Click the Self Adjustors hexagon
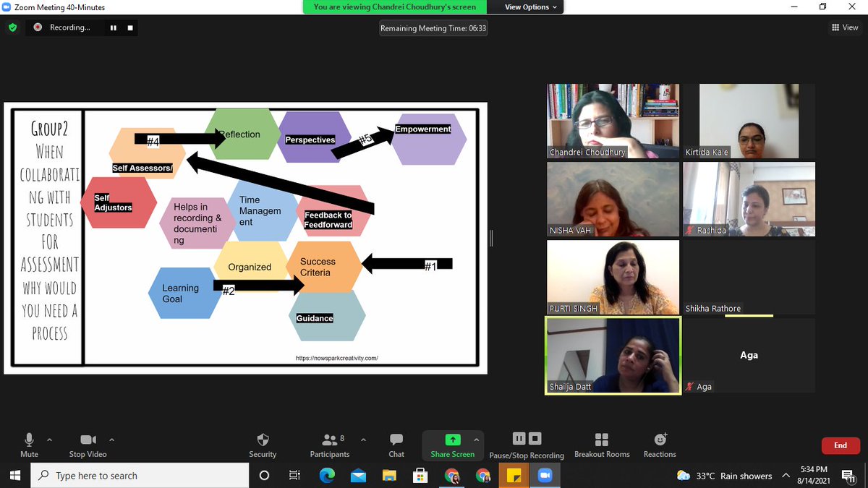This screenshot has height=488, width=868. pos(119,202)
